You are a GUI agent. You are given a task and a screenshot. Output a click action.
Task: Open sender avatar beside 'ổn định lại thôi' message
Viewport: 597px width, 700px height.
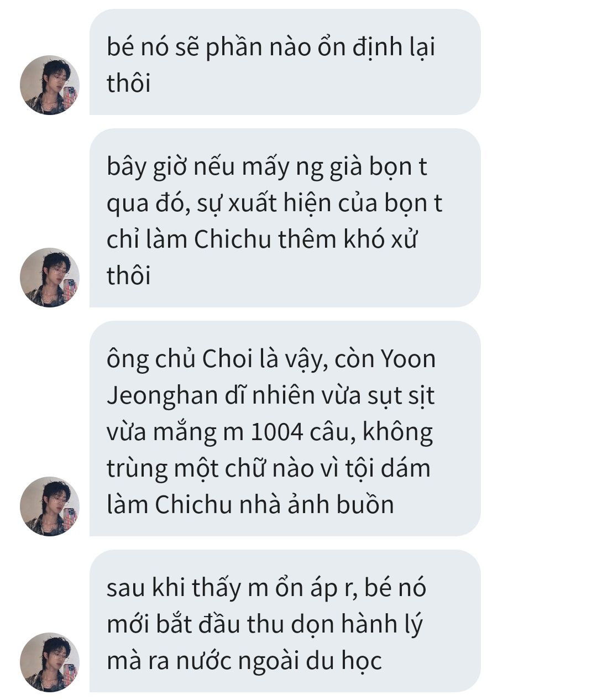[50, 85]
